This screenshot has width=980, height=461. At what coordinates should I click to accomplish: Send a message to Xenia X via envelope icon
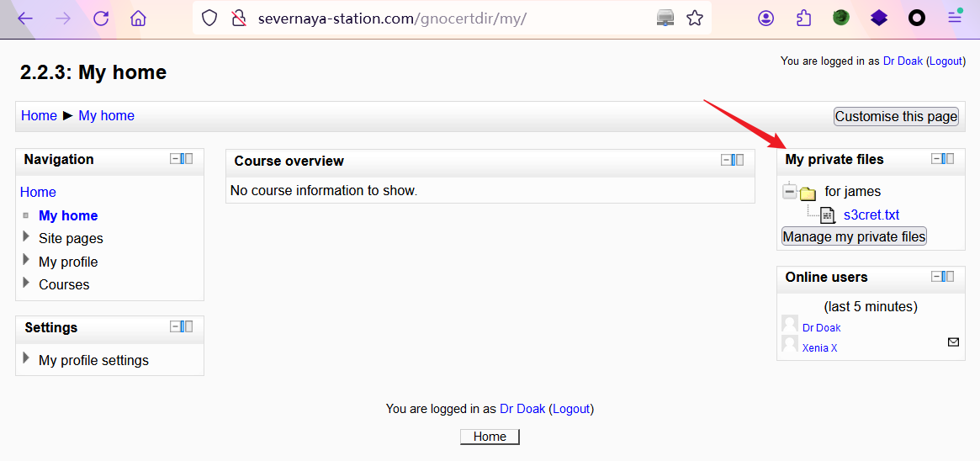click(953, 342)
